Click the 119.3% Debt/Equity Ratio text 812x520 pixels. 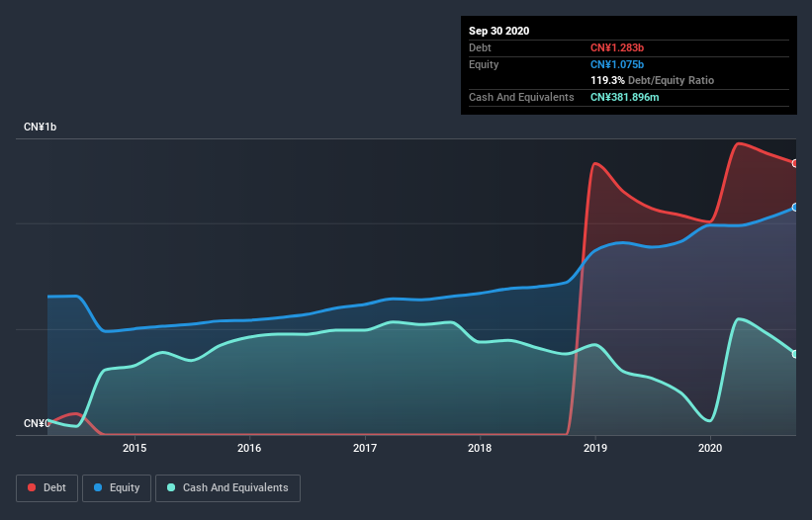653,80
